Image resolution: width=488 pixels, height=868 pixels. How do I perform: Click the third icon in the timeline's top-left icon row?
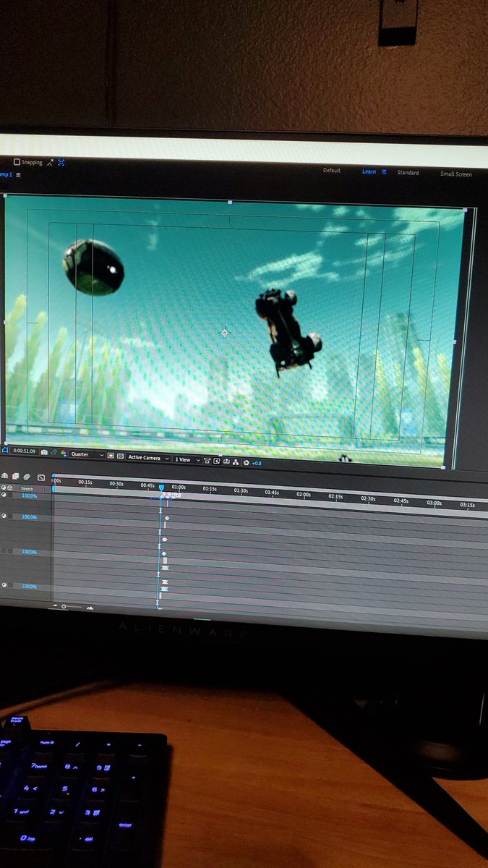coord(27,477)
